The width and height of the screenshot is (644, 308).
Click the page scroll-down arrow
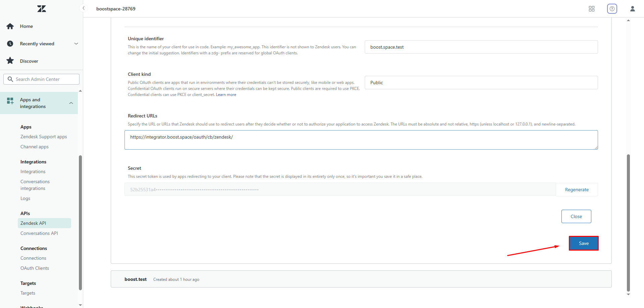(x=628, y=295)
